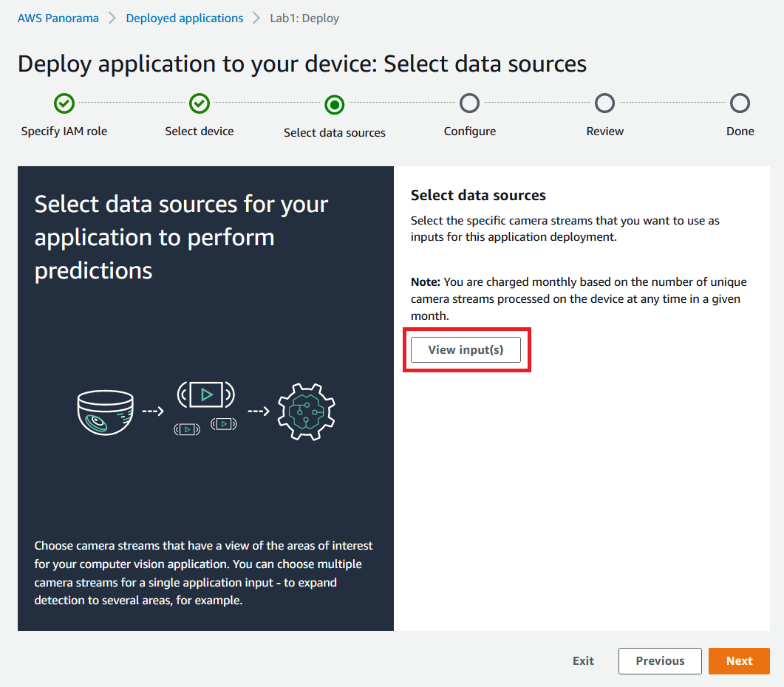The width and height of the screenshot is (784, 687).
Task: Go to Deployed applications breadcrumb
Action: (185, 18)
